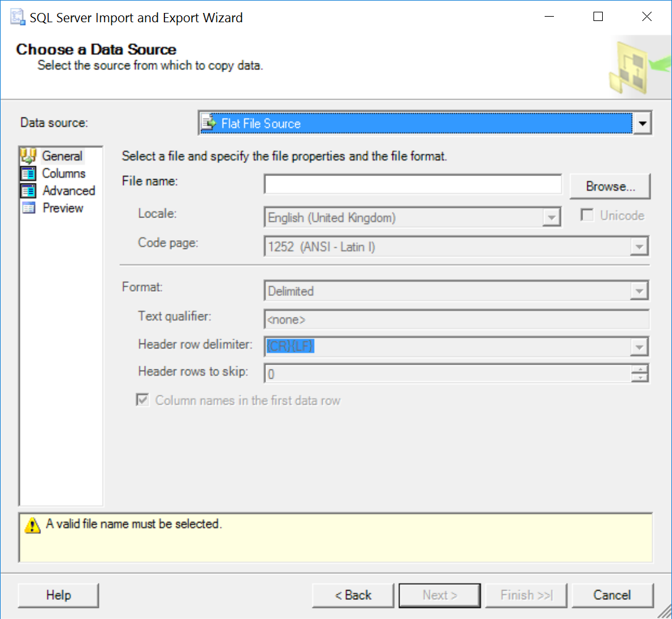Screen dimensions: 672x619
Task: Select the Advanced page label
Action: [69, 191]
